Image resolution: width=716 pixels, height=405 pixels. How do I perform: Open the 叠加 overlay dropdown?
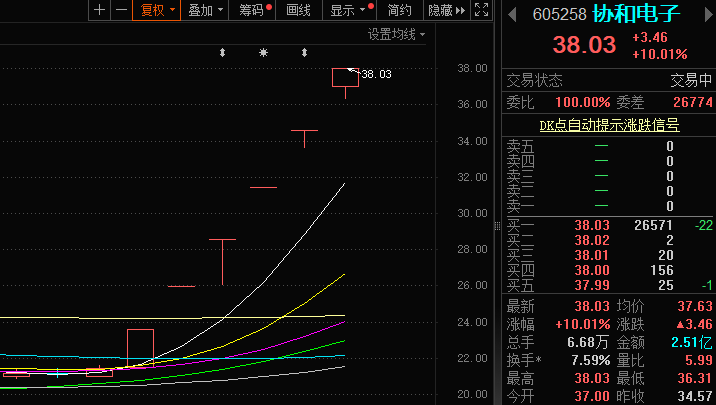[x=205, y=10]
